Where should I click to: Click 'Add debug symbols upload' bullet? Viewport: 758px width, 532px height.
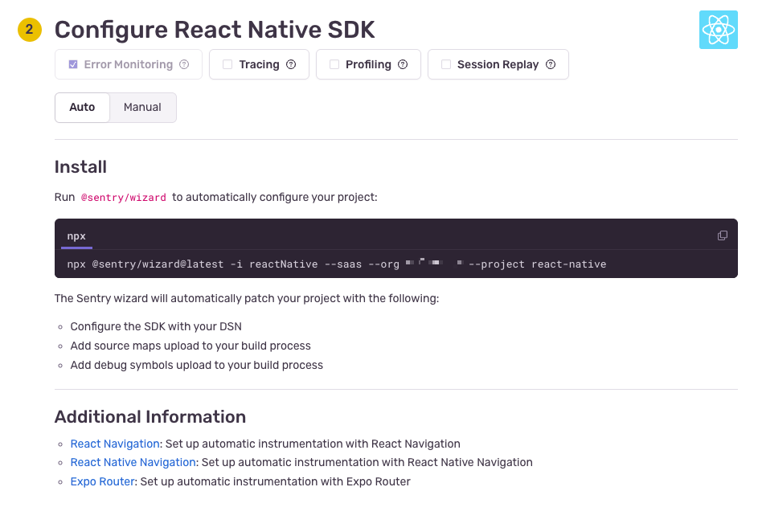point(197,366)
